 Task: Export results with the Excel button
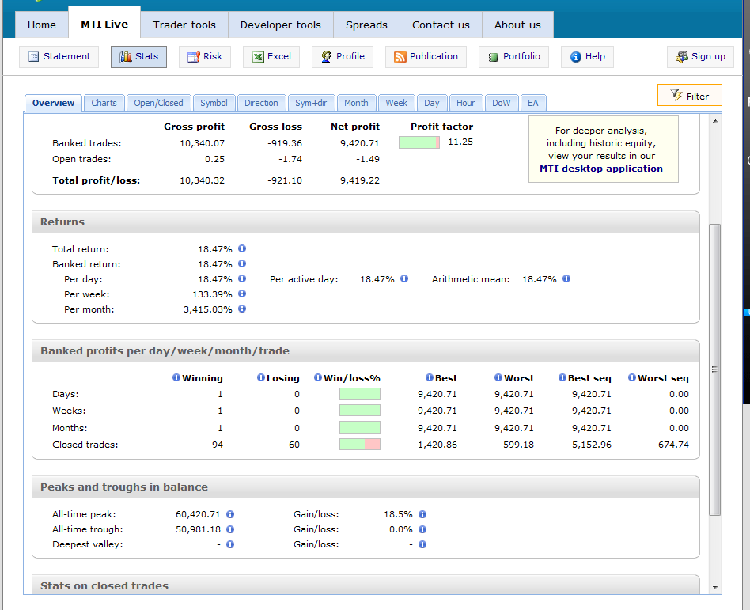pyautogui.click(x=270, y=57)
